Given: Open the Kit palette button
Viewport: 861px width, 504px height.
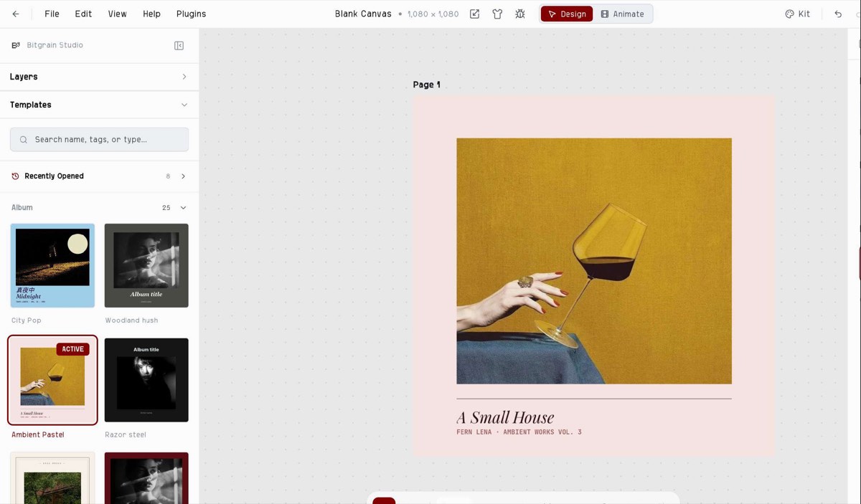Looking at the screenshot, I should [x=797, y=14].
